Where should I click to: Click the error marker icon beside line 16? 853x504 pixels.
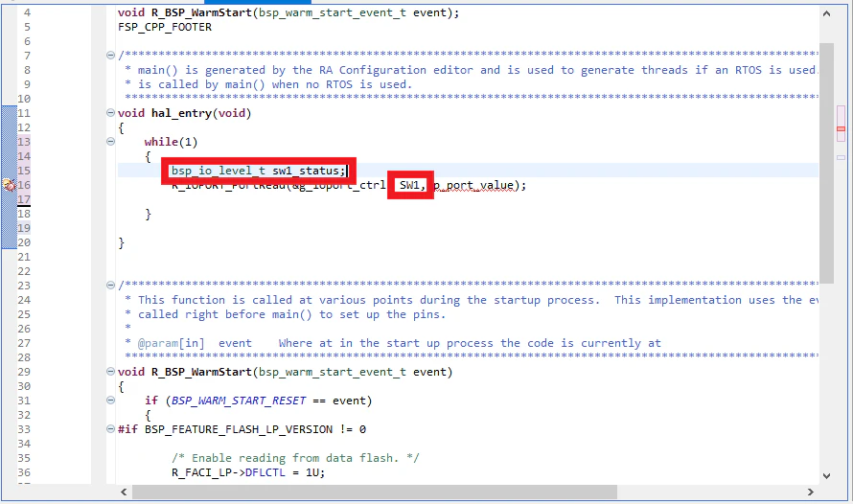click(x=10, y=185)
